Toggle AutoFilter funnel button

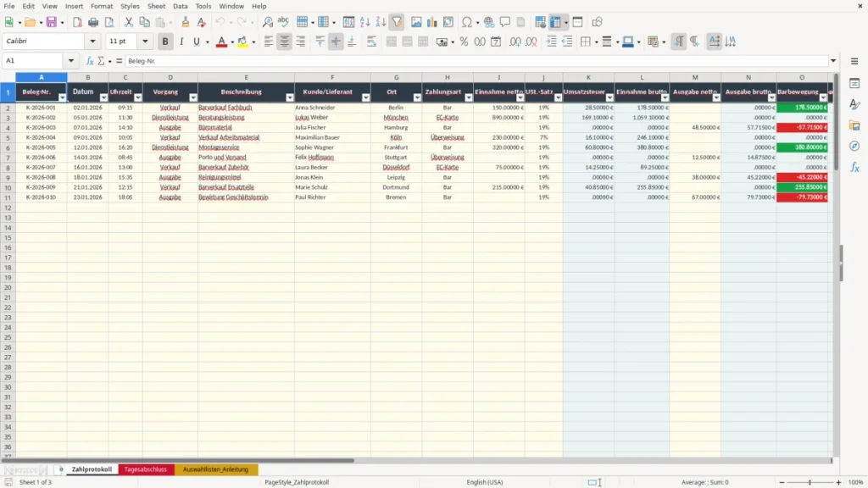(397, 22)
